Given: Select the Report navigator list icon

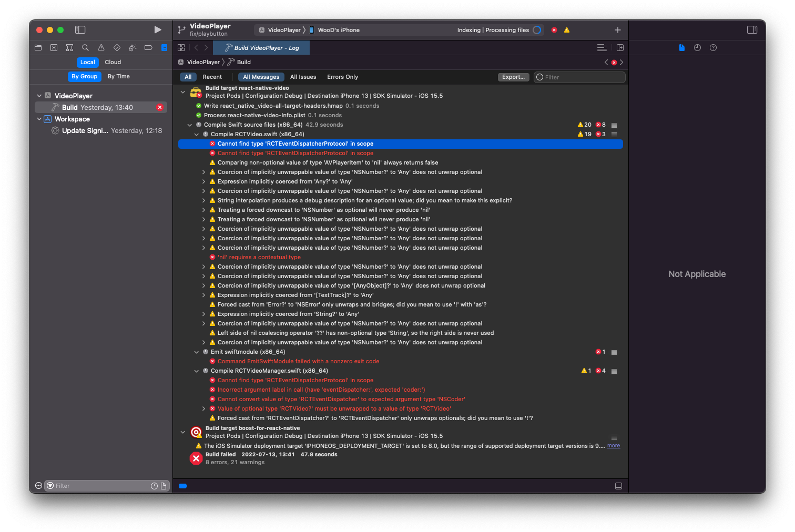Looking at the screenshot, I should click(x=164, y=47).
